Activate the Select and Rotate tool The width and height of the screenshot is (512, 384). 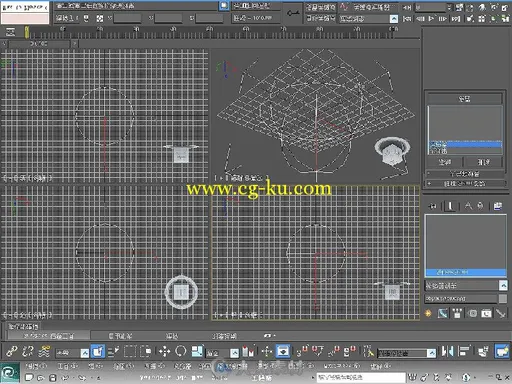point(181,351)
